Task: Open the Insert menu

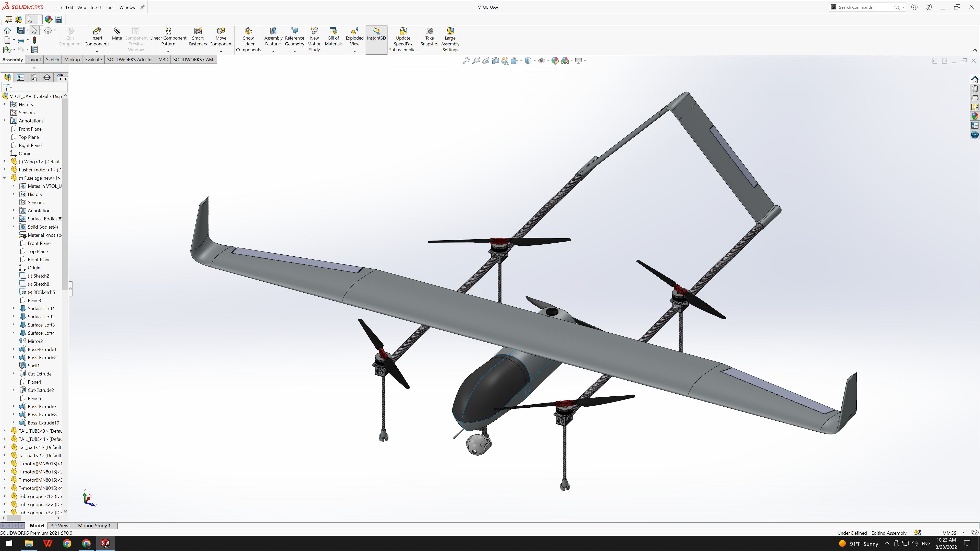Action: tap(96, 7)
